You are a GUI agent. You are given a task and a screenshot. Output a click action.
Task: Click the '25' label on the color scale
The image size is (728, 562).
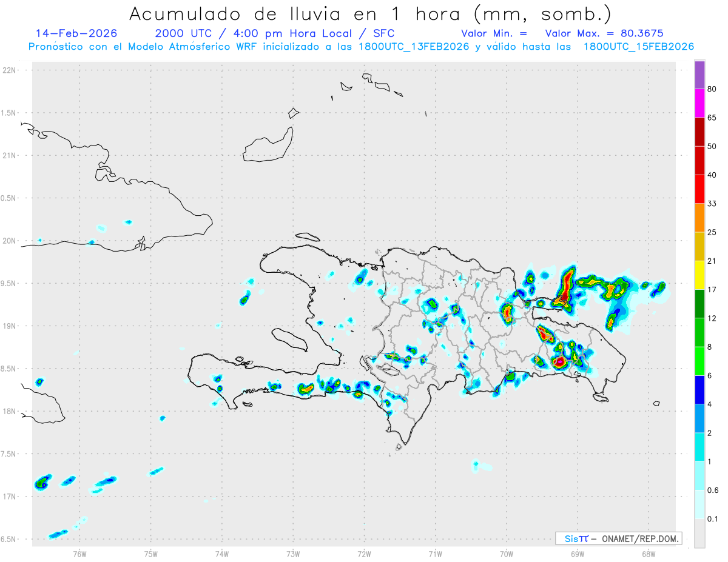(x=712, y=232)
